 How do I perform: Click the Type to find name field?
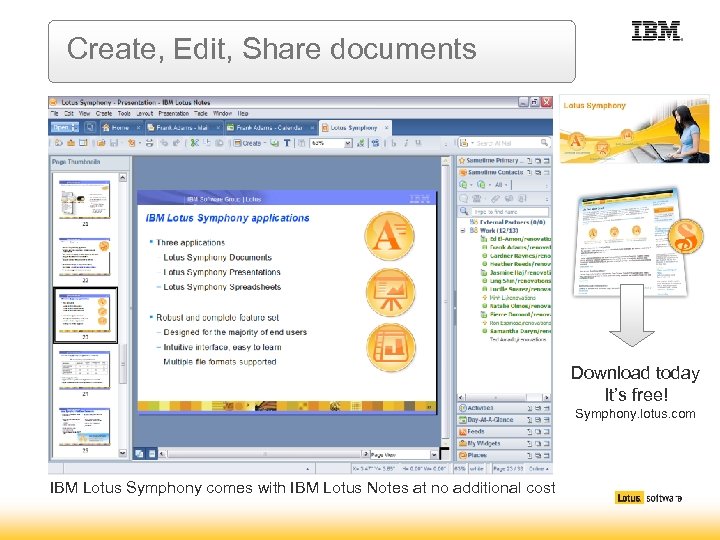pyautogui.click(x=509, y=212)
